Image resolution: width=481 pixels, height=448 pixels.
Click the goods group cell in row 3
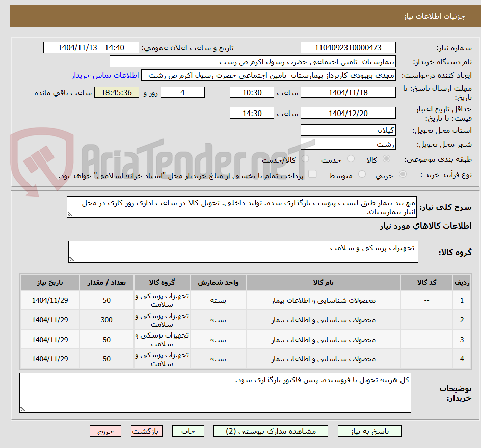click(x=162, y=340)
